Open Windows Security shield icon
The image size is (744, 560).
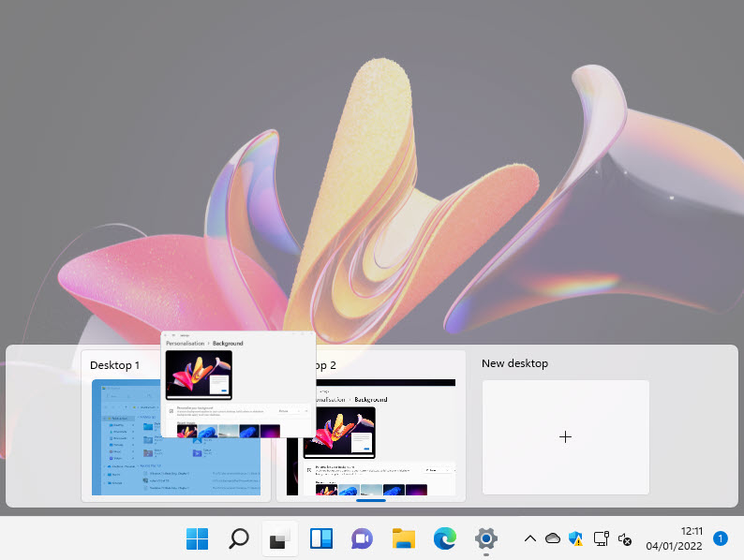tap(576, 538)
